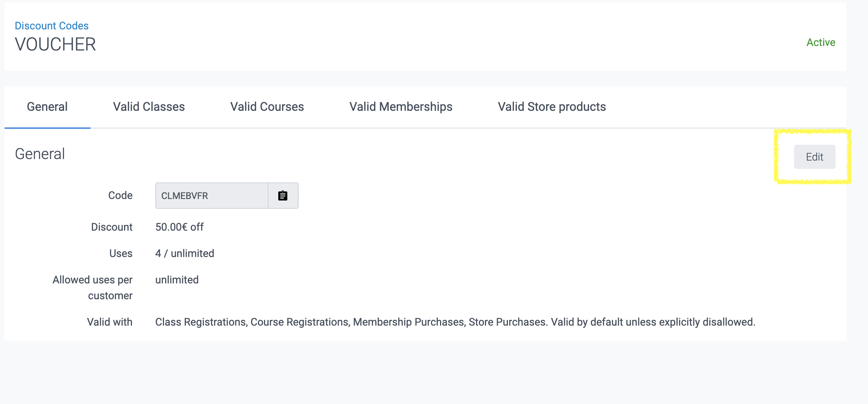The image size is (868, 404).
Task: Copy the discount code with clipboard icon
Action: click(283, 196)
